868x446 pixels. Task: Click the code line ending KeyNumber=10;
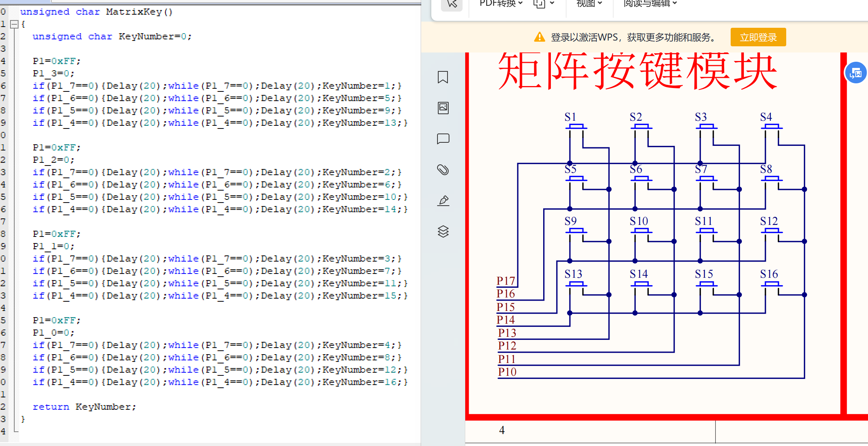point(220,197)
